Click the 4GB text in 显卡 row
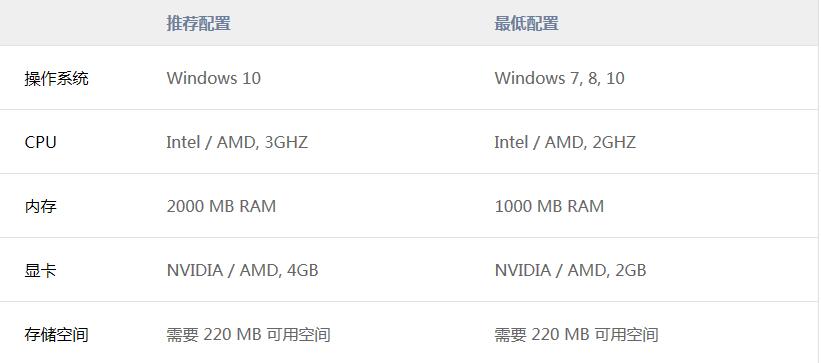The image size is (821, 363). (303, 271)
